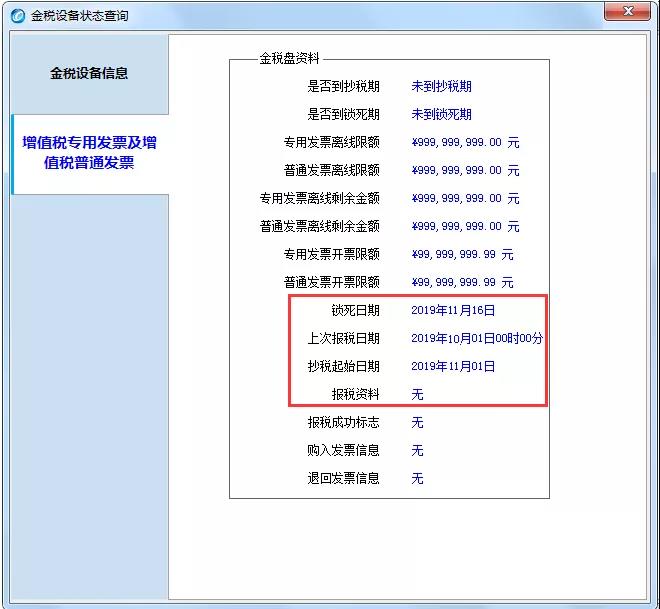
Task: Click the 抄税起始日期 value 2019年11月01日
Action: [453, 367]
